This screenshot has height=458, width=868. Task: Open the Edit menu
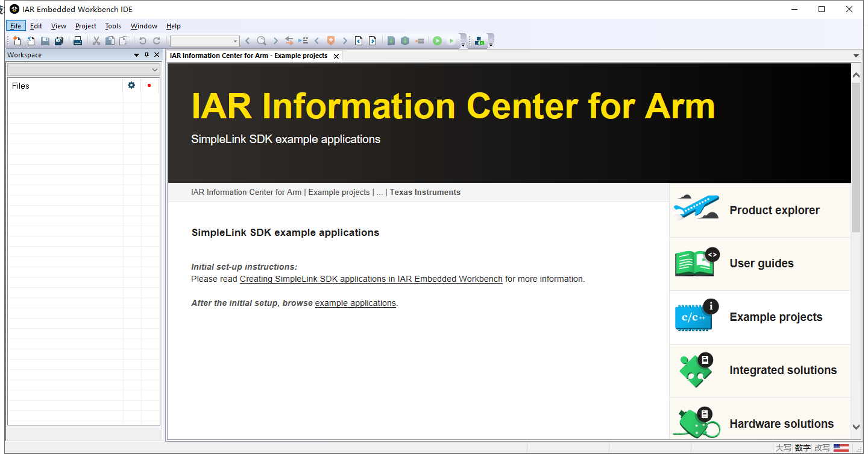pos(36,26)
